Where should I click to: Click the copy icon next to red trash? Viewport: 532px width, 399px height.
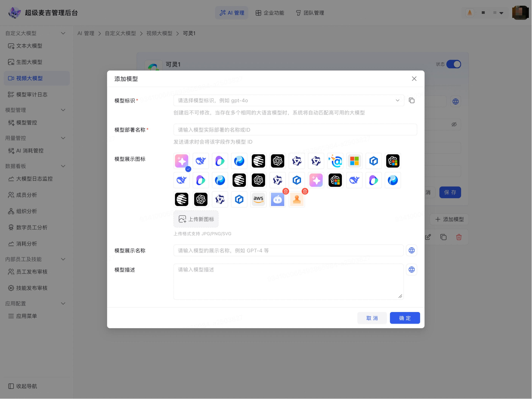coord(444,237)
